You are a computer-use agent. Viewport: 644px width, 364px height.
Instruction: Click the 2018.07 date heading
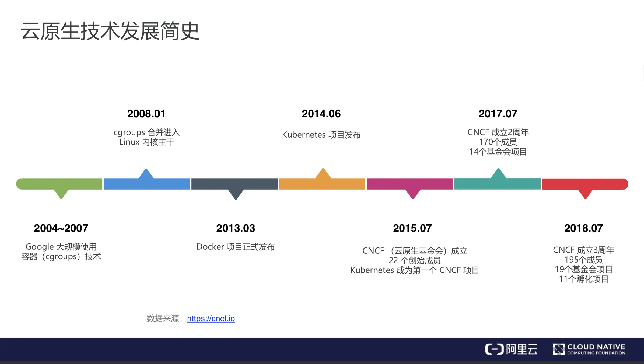583,228
